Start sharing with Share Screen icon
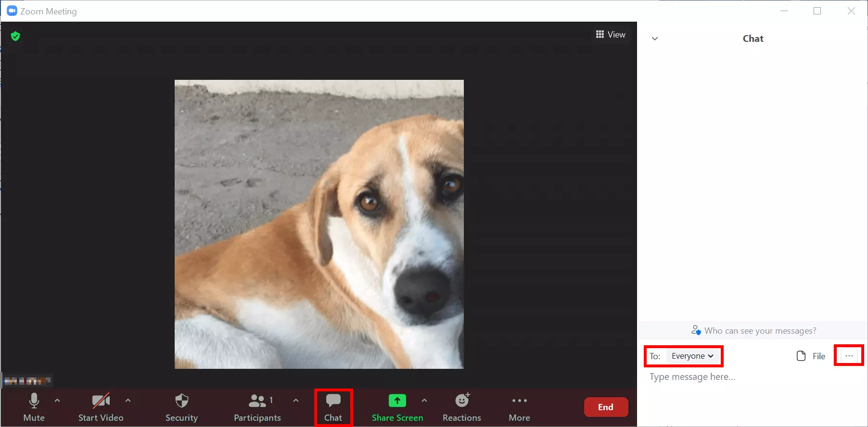Image resolution: width=868 pixels, height=427 pixels. click(x=397, y=401)
